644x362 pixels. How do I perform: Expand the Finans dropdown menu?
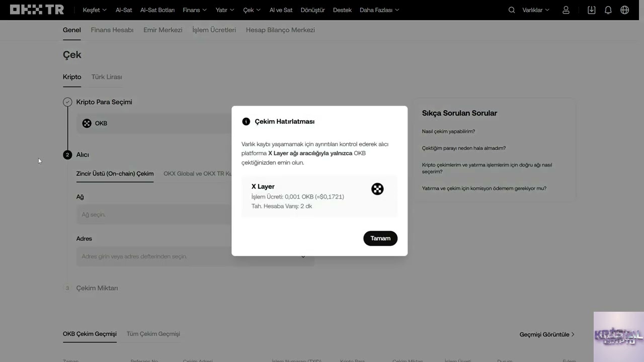click(x=195, y=10)
